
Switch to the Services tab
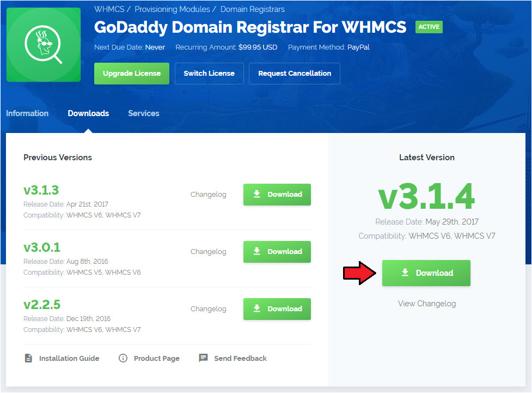(144, 113)
